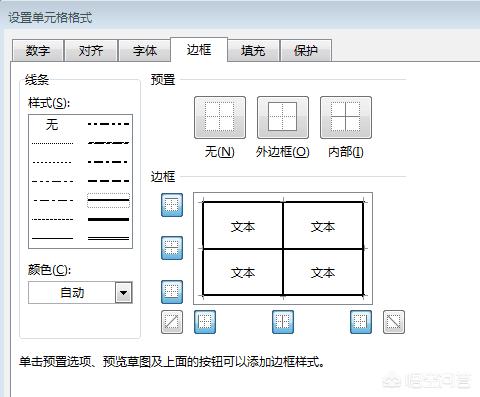The height and width of the screenshot is (397, 480).
Task: Select the 边框 tab
Action: coord(199,50)
